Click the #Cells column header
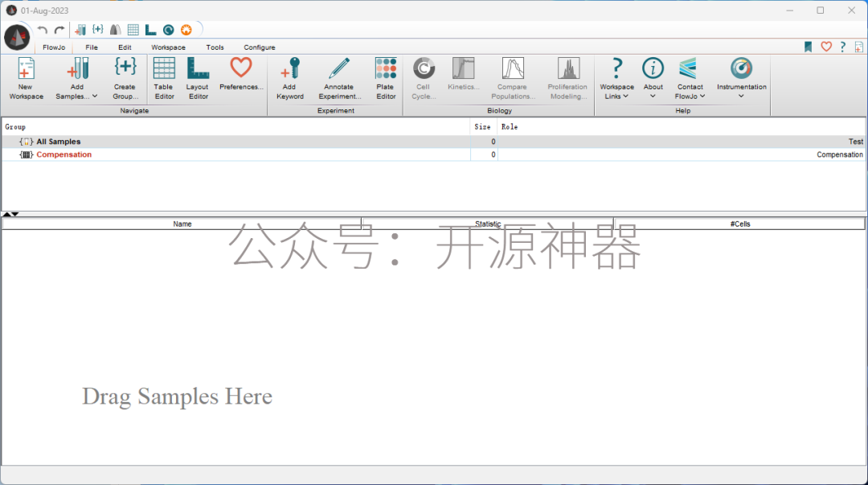 [739, 224]
